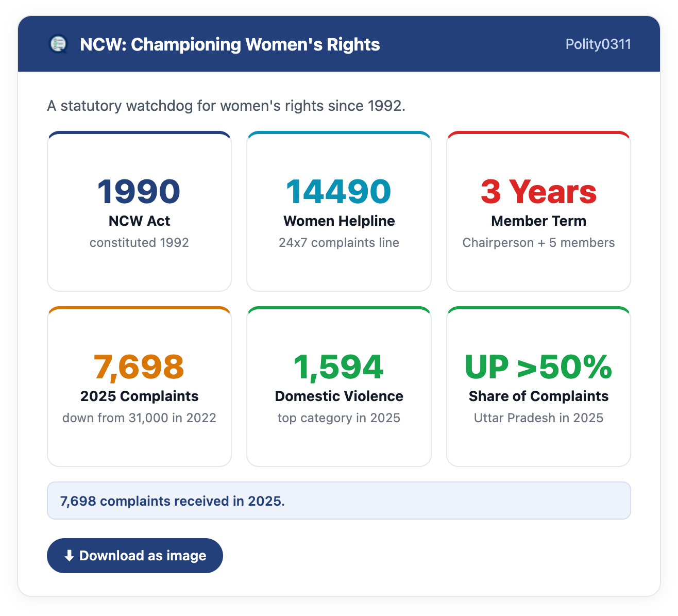The width and height of the screenshot is (678, 616).
Task: Open the 7,698 2025 Complaints card
Action: (x=139, y=387)
